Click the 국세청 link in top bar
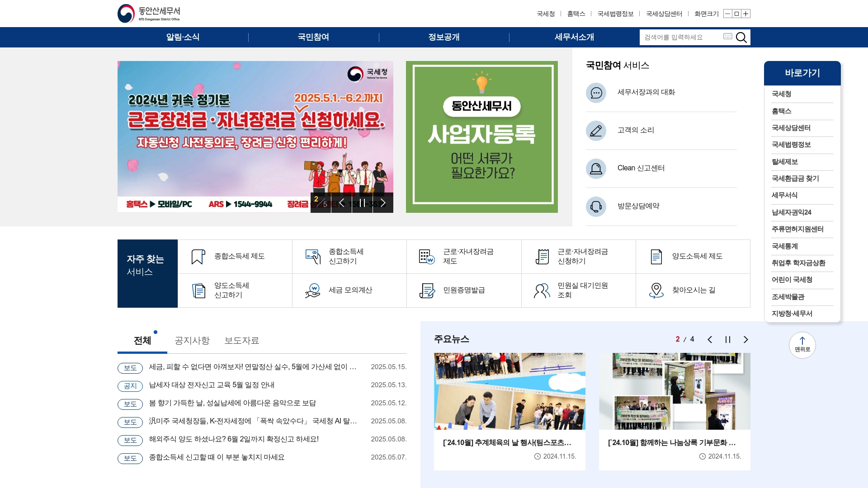868x488 pixels. point(546,14)
